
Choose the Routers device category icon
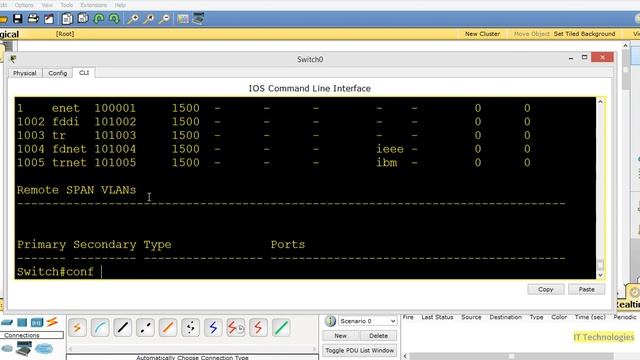[x=7, y=322]
